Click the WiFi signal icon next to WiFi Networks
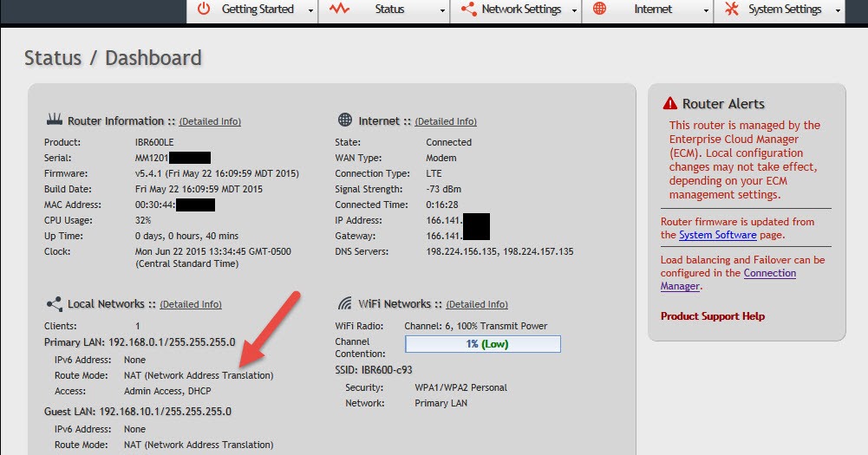868x455 pixels. [345, 303]
